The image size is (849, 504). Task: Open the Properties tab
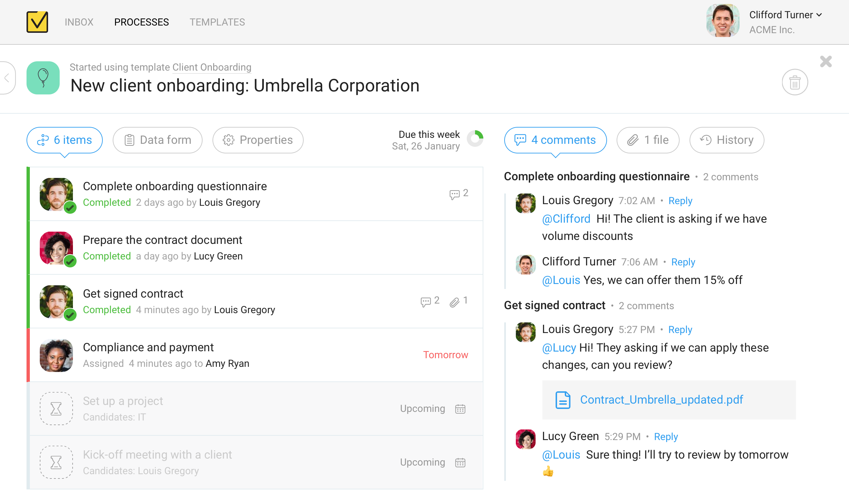[258, 140]
